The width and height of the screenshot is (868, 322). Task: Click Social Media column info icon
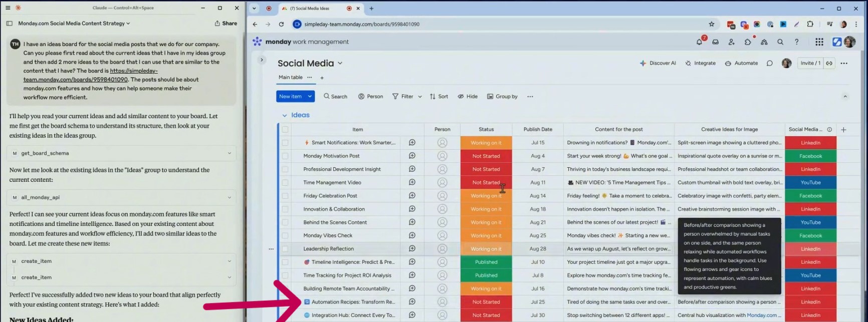tap(829, 129)
